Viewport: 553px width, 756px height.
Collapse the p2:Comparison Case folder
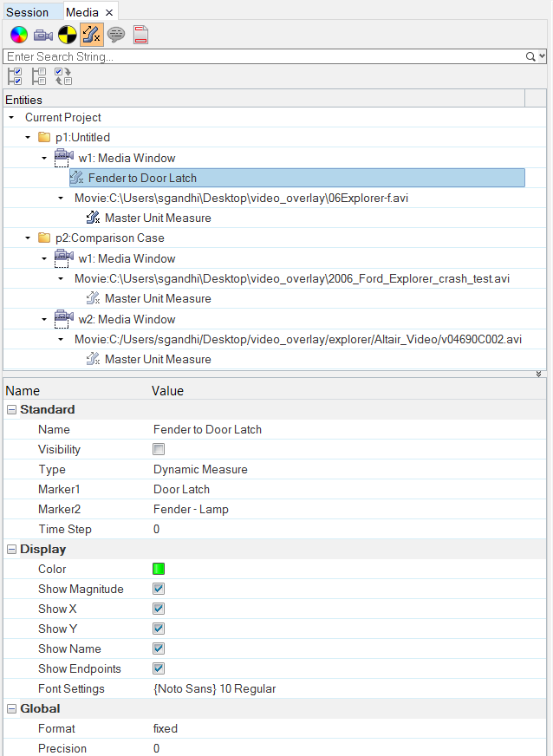[x=28, y=238]
